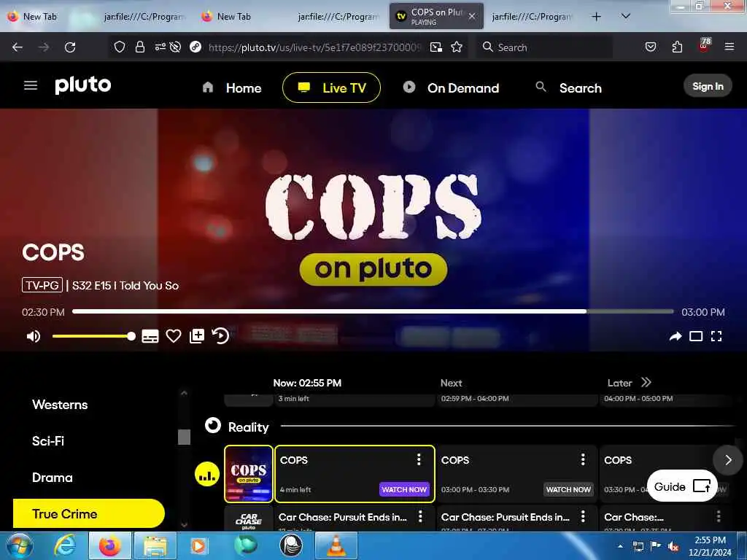Adjust the yellow volume slider
The width and height of the screenshot is (747, 560).
pyautogui.click(x=94, y=336)
